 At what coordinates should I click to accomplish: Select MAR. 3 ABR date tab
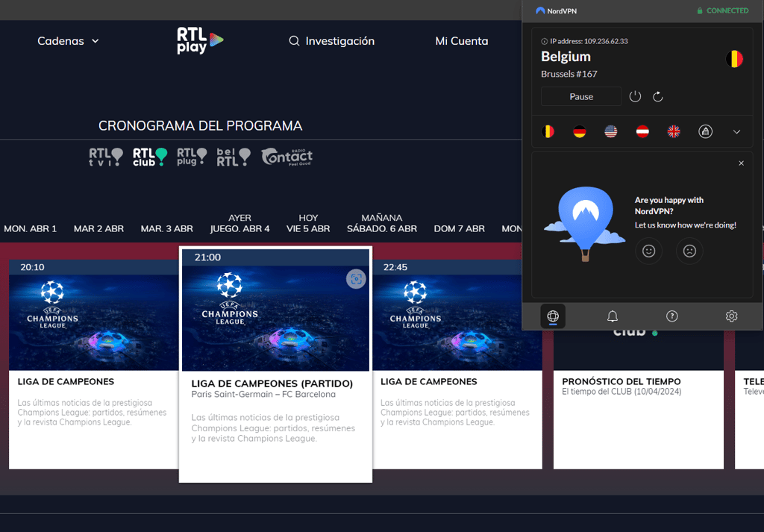pos(166,228)
